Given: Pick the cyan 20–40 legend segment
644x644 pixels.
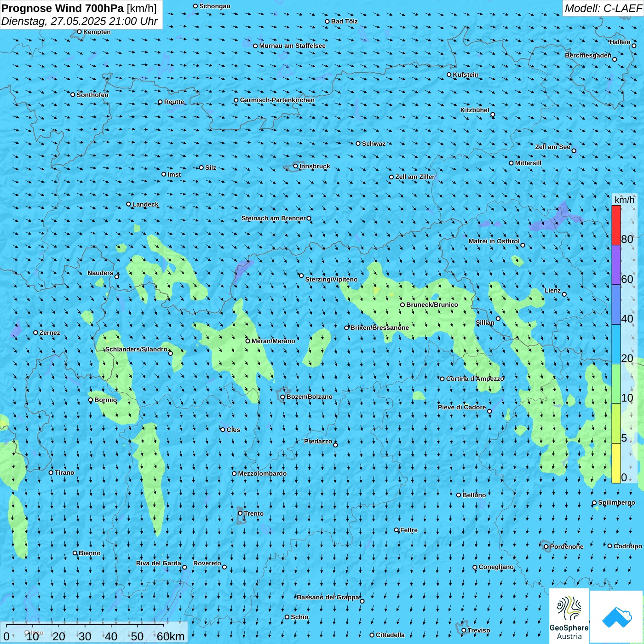Looking at the screenshot, I should [616, 345].
